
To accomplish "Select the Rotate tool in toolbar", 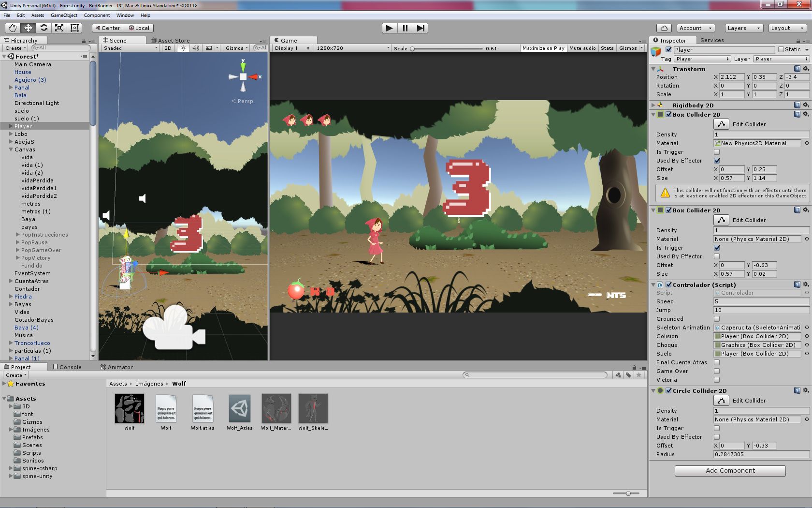I will click(x=44, y=28).
